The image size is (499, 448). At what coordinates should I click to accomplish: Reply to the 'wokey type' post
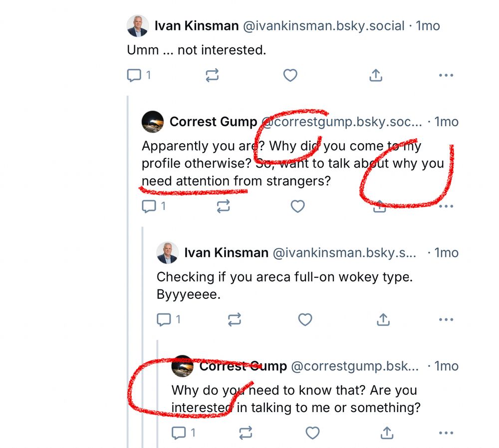tap(169, 319)
